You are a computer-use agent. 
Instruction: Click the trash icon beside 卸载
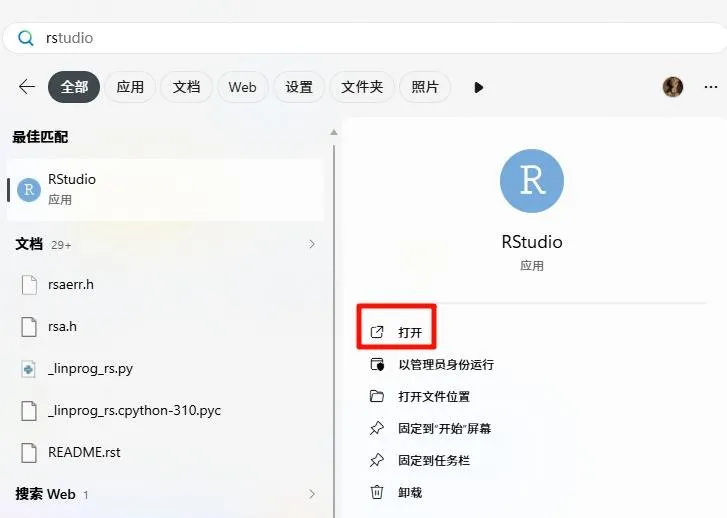(377, 492)
